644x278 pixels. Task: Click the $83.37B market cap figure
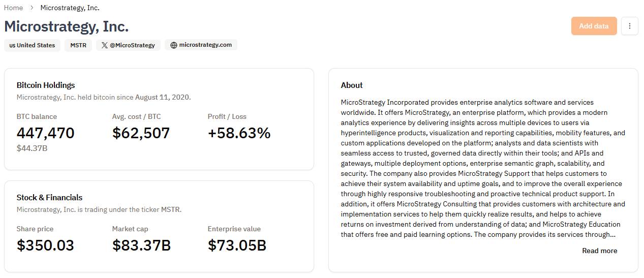click(141, 245)
